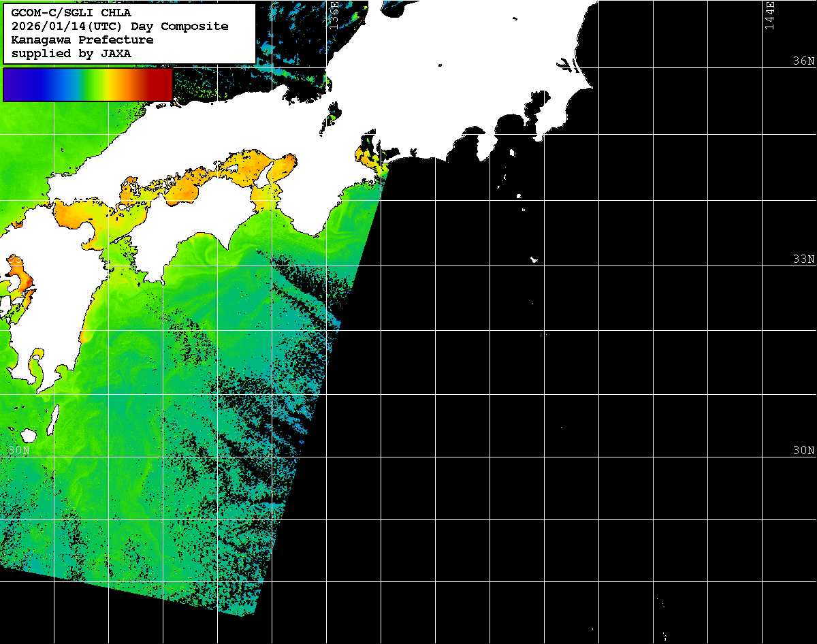Click the 'Kanagawa Prefecture' label
The image size is (817, 644).
82,40
